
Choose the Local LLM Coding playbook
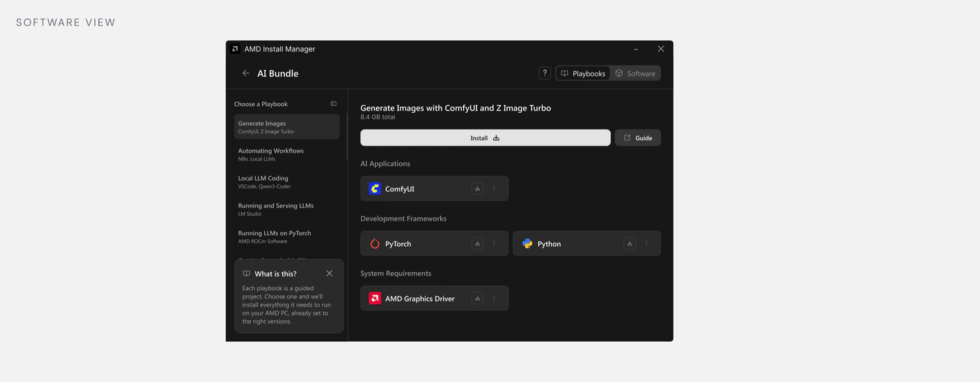[286, 182]
